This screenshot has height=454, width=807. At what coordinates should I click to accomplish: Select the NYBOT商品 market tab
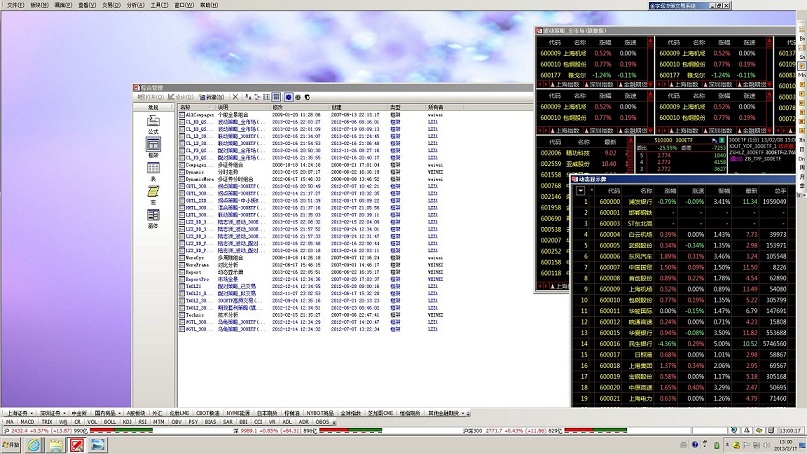coord(320,413)
